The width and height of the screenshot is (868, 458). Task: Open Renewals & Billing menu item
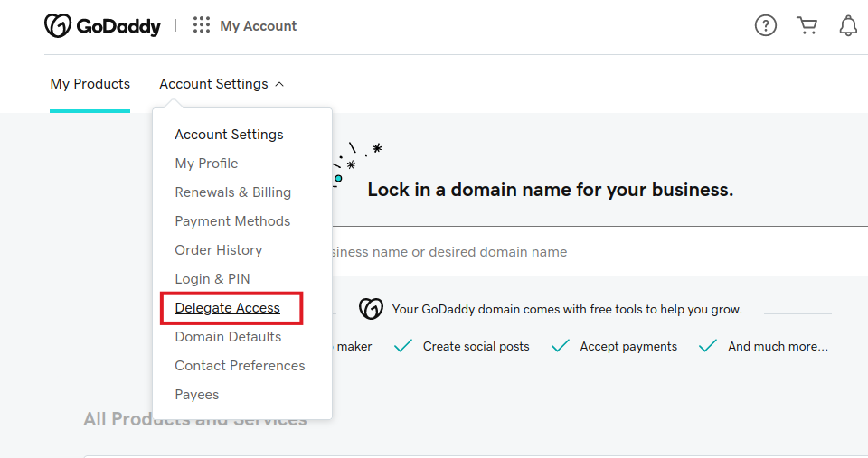click(233, 192)
